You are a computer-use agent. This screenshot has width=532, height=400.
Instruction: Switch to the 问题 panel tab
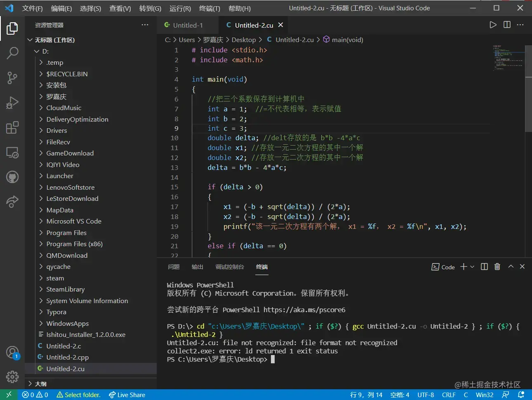pos(174,267)
